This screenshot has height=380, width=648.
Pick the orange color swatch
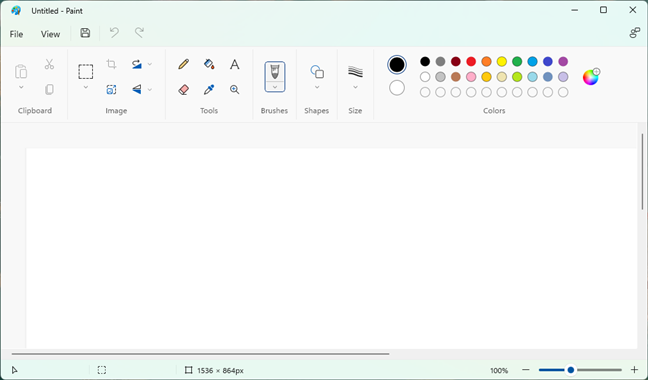coord(486,62)
